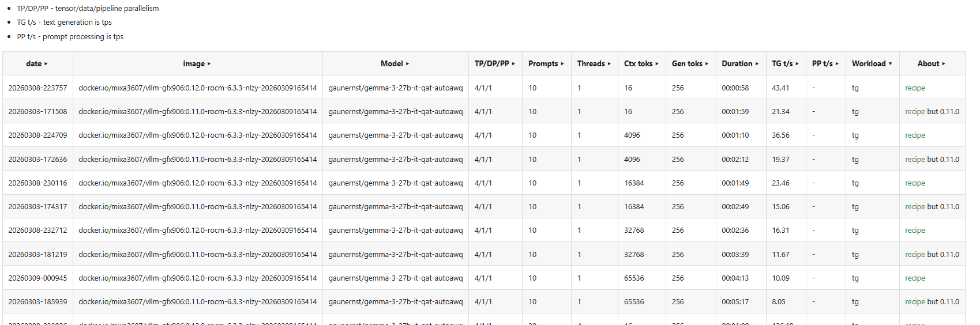980x325 pixels.
Task: Open recipe link in the 20260308-232712 row
Action: [915, 230]
